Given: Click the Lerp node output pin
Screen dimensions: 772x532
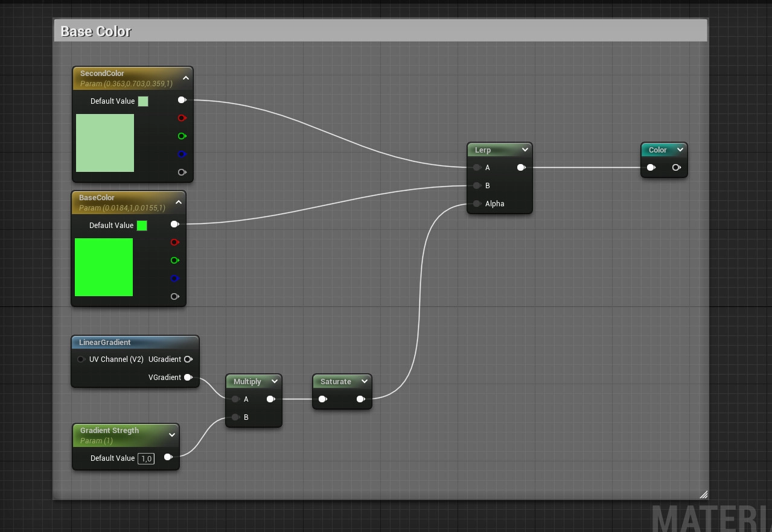Looking at the screenshot, I should click(520, 168).
